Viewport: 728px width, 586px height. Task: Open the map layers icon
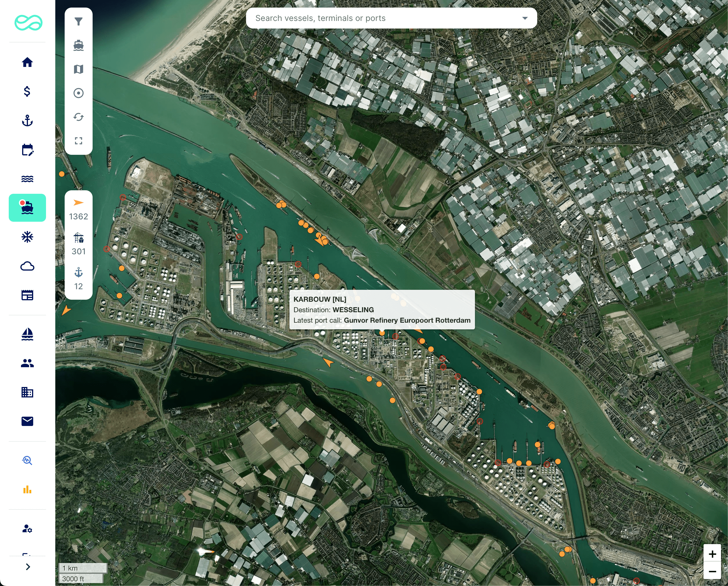[78, 69]
